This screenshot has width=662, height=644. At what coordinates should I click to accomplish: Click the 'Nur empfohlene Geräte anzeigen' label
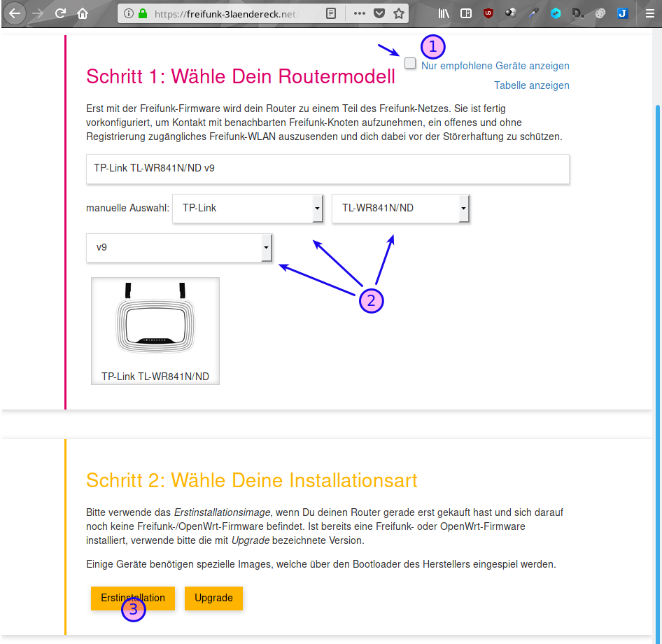(495, 66)
